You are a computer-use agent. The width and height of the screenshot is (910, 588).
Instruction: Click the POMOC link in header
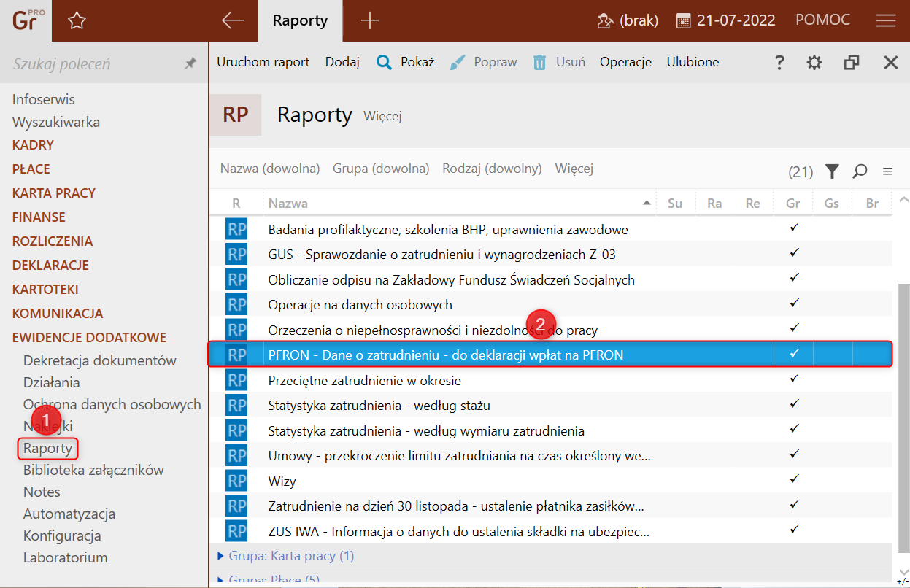(x=822, y=20)
